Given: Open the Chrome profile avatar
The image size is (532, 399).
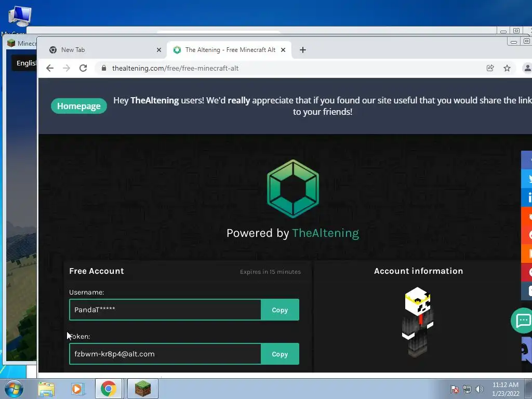Looking at the screenshot, I should (x=527, y=68).
